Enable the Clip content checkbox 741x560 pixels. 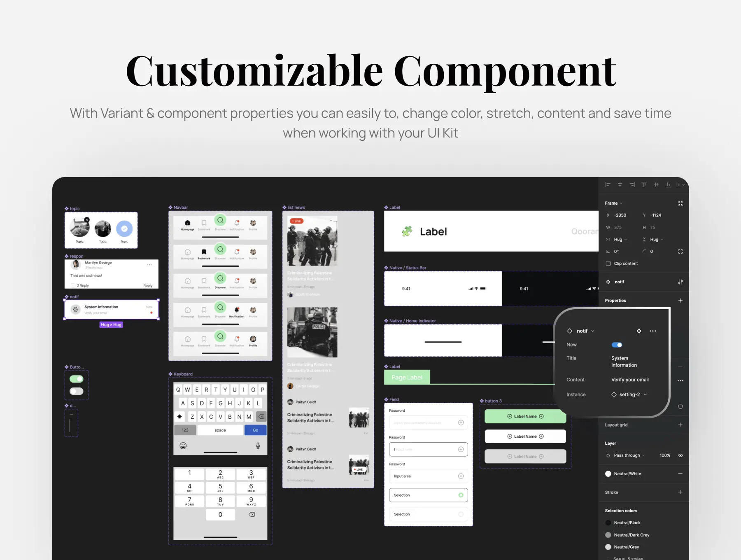[608, 264]
